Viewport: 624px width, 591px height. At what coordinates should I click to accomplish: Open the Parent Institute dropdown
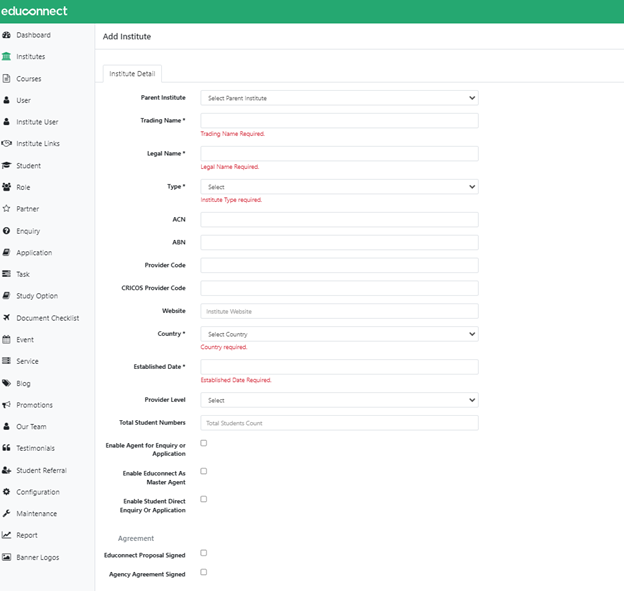[339, 98]
